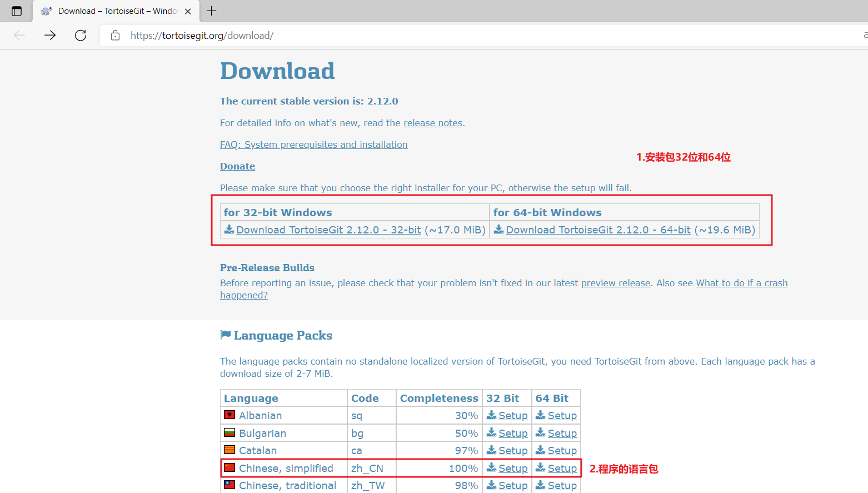Reload the current page
This screenshot has height=493, width=868.
(81, 36)
